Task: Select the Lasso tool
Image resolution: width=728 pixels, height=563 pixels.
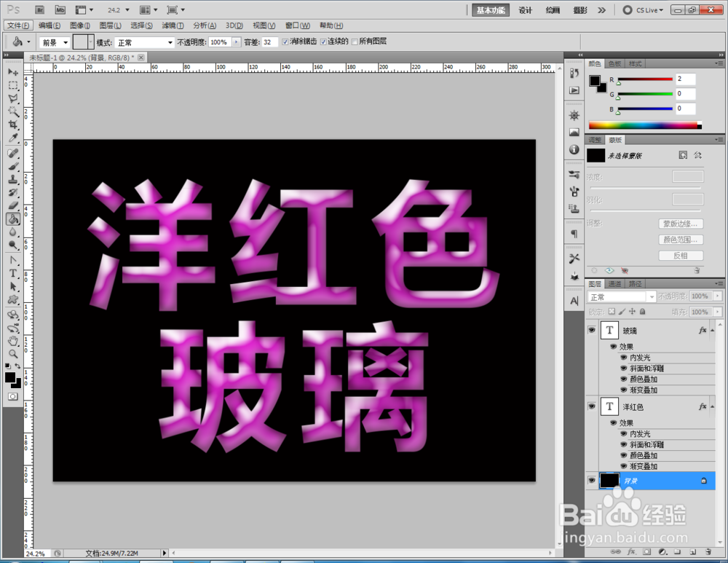Action: click(13, 98)
